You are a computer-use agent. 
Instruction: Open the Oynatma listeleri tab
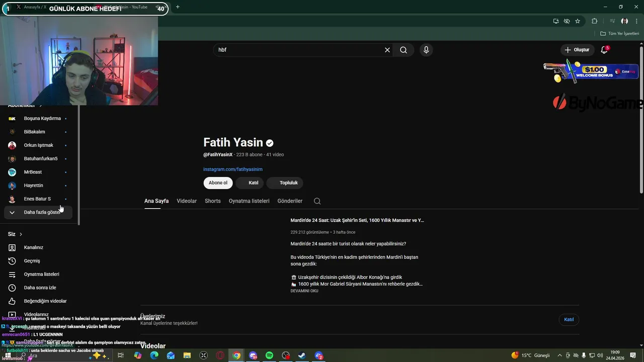249,201
